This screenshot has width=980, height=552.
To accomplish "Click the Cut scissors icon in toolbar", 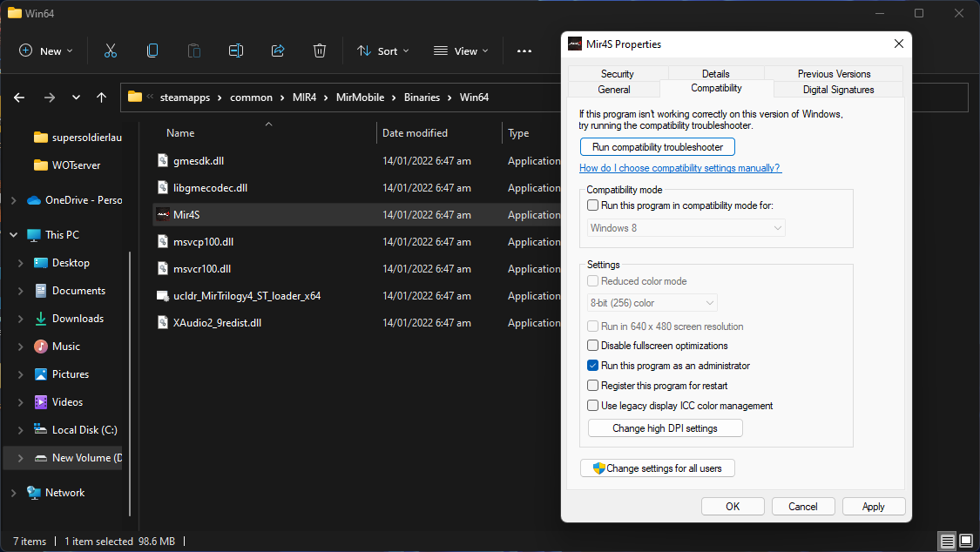I will pyautogui.click(x=111, y=50).
